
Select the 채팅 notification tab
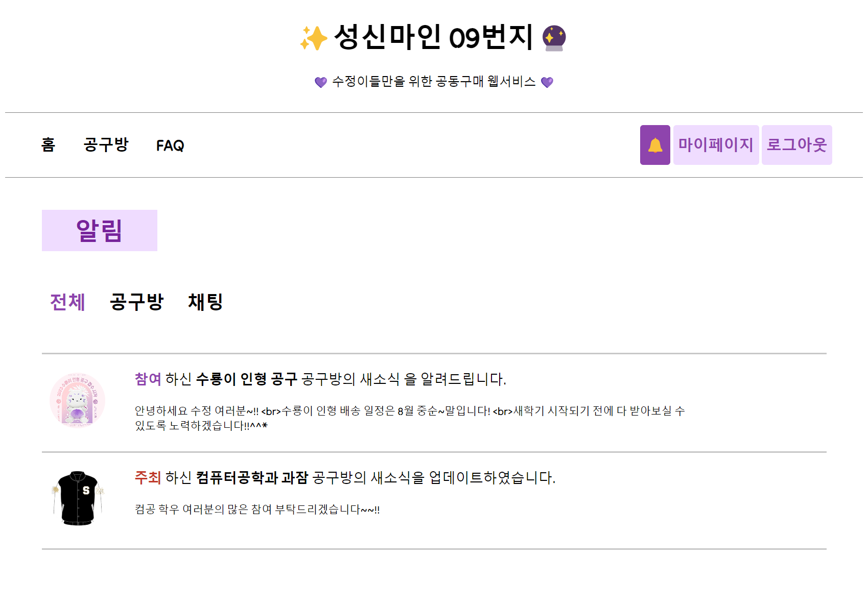pyautogui.click(x=205, y=302)
